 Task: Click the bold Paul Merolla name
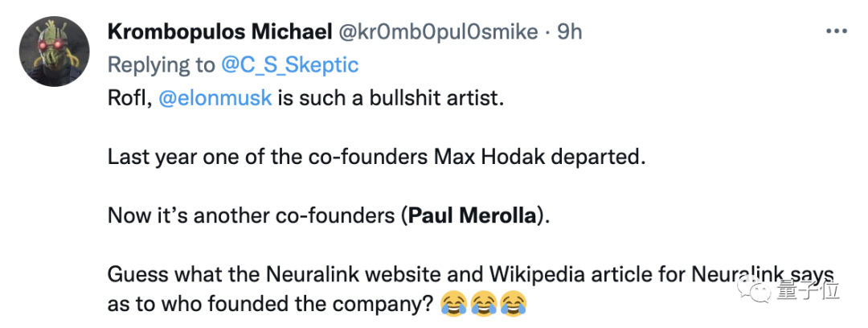[x=472, y=215]
